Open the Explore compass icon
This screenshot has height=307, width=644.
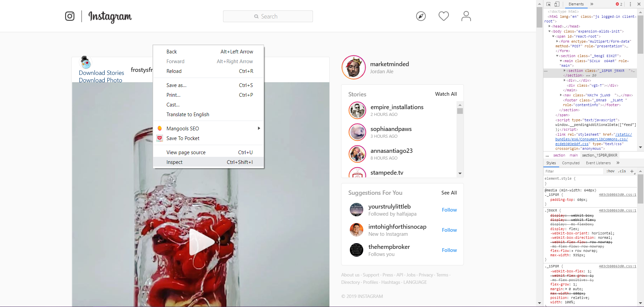pos(421,16)
